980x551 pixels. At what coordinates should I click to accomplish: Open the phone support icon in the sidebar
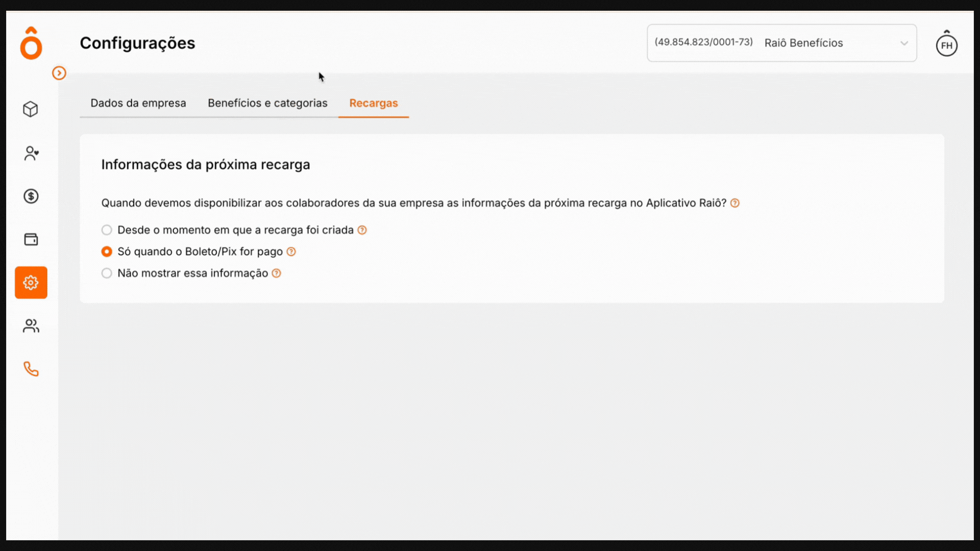pos(31,369)
